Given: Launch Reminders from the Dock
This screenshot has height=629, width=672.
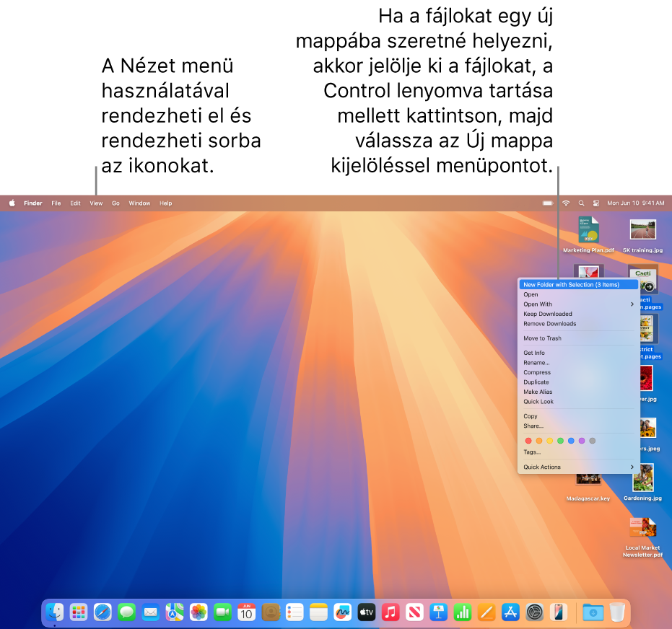Looking at the screenshot, I should pos(294,612).
